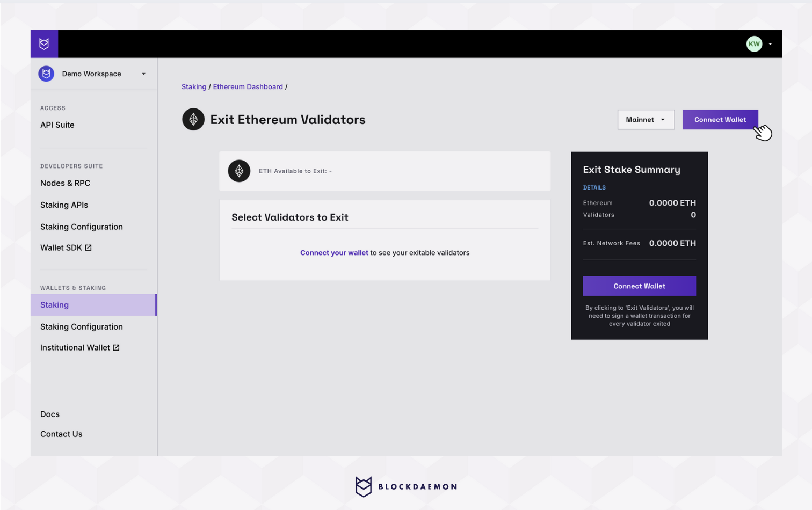Expand the account menu arrow beside KW

770,44
